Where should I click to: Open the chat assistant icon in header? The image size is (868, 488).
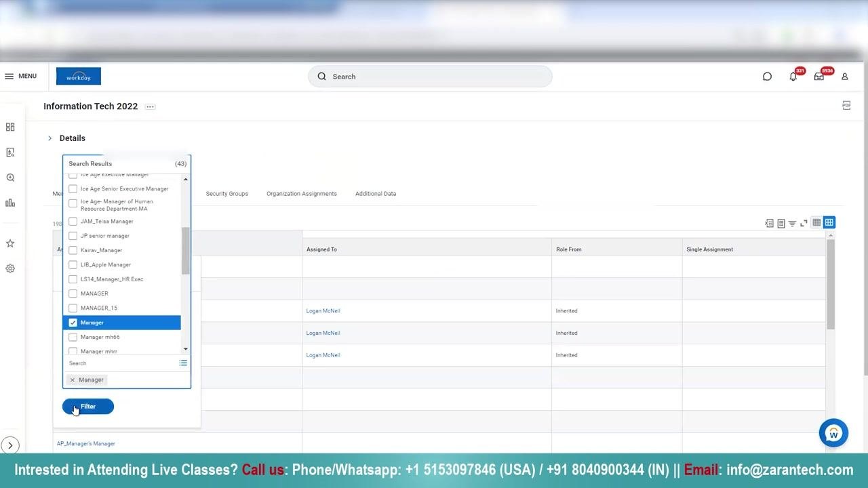point(767,77)
